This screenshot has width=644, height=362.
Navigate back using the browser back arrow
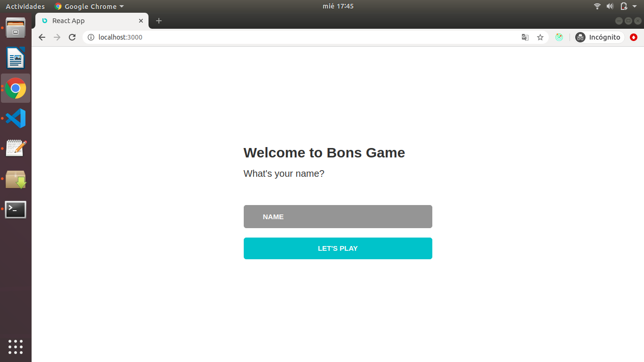coord(41,37)
